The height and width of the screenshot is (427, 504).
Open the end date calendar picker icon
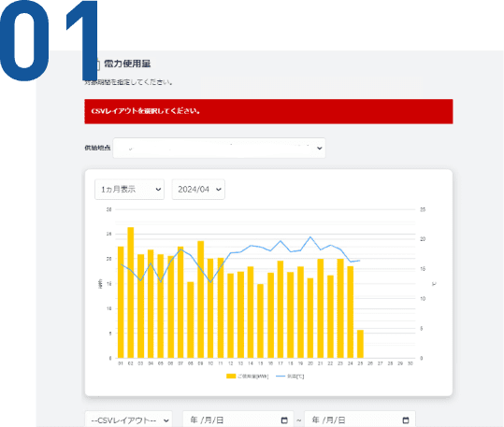tap(406, 420)
